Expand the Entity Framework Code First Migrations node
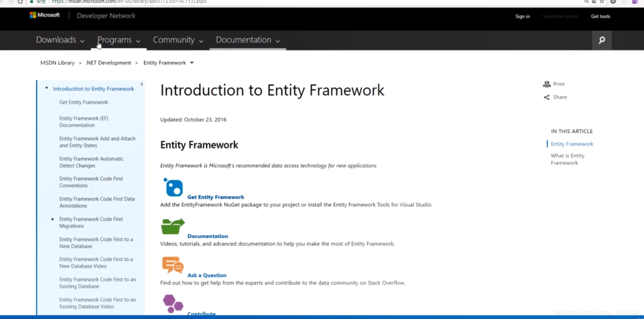644x319 pixels. (x=53, y=219)
